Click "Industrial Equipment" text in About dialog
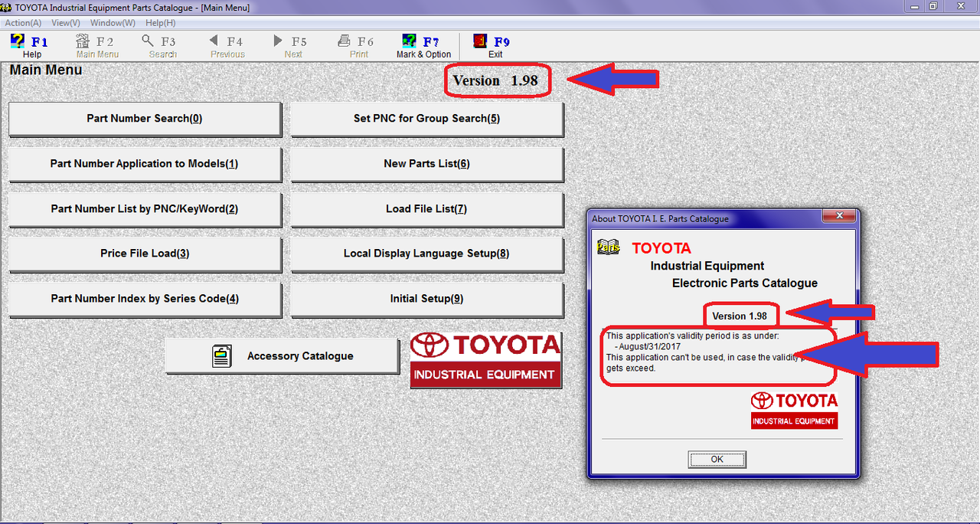 [x=707, y=266]
